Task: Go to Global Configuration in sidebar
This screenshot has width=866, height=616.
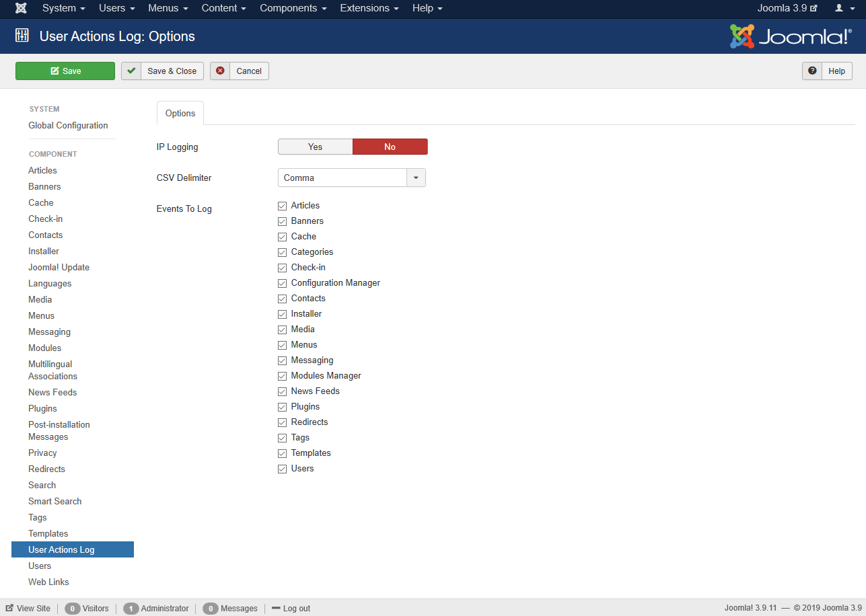Action: (x=68, y=125)
